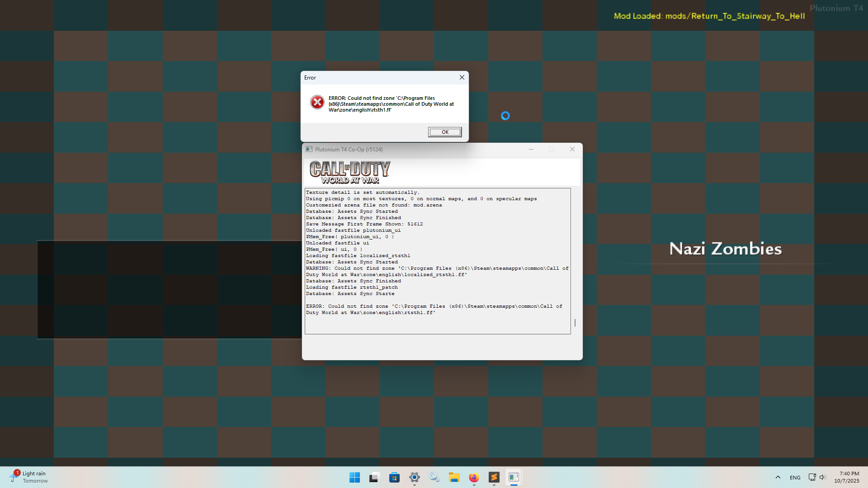Viewport: 868px width, 488px height.
Task: Click the console log vertical scrollbar
Action: coord(575,323)
